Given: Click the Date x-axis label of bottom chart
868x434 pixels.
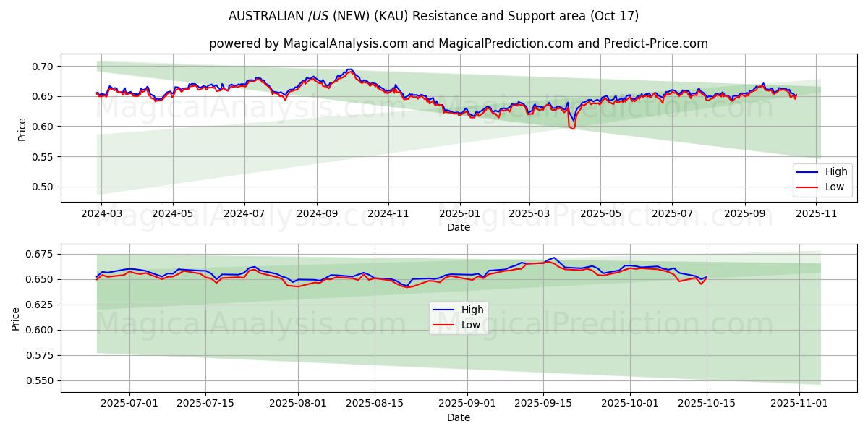Looking at the screenshot, I should pos(458,417).
